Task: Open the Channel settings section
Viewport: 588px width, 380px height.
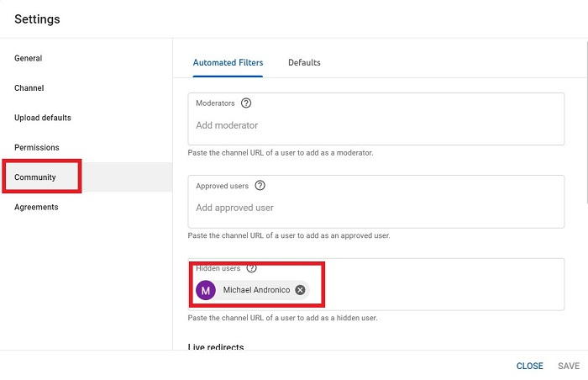Action: point(29,88)
